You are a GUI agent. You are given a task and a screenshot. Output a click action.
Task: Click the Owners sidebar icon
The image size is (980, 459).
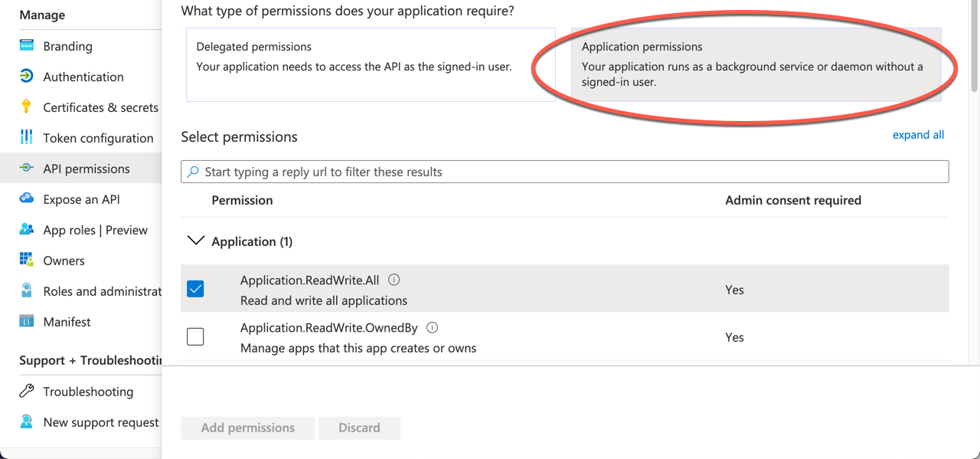pos(25,261)
